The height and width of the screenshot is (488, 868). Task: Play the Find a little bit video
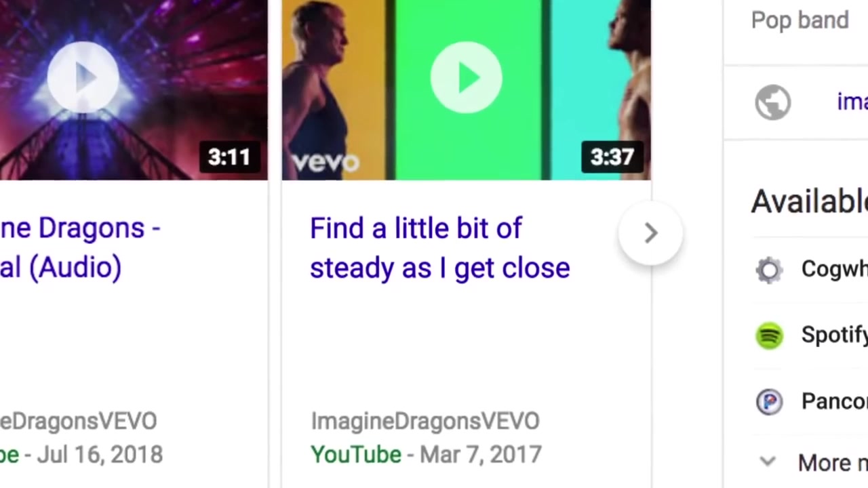(x=466, y=78)
